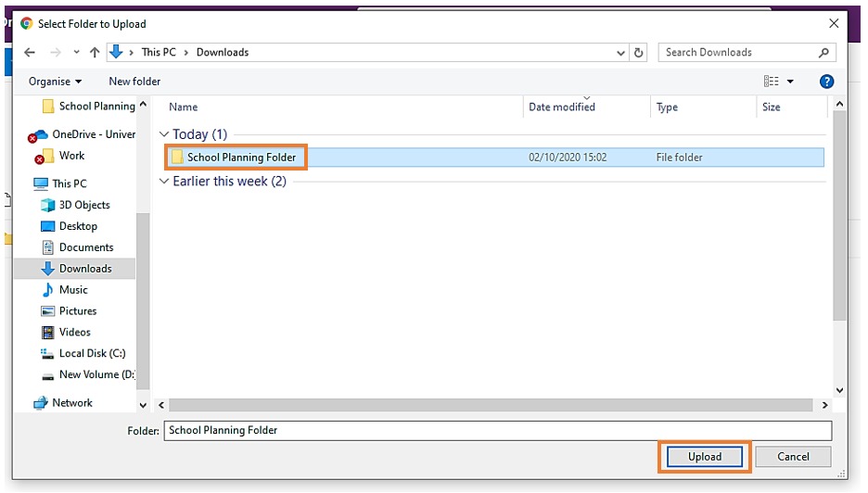This screenshot has height=493, width=868.
Task: Go back with the left arrow button
Action: point(30,53)
